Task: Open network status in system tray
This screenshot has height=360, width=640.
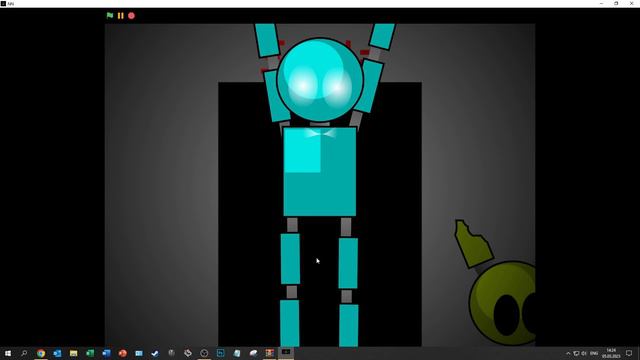Action: (576, 353)
